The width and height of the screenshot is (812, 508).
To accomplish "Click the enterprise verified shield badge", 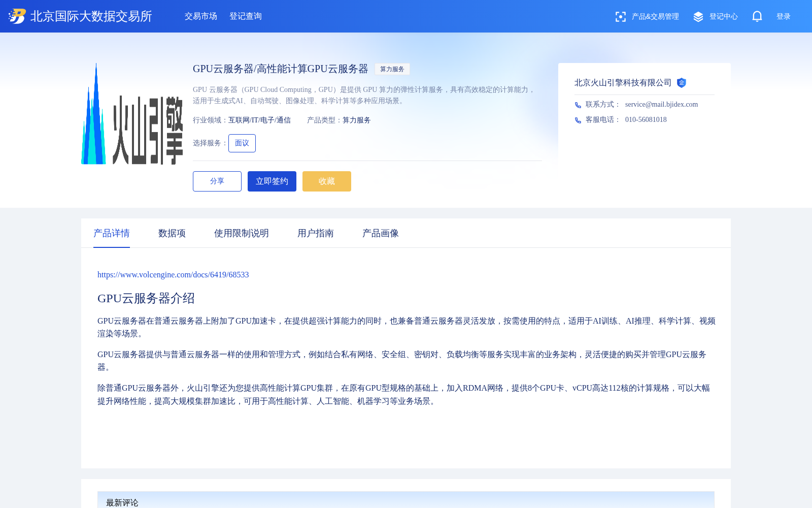I will [682, 83].
